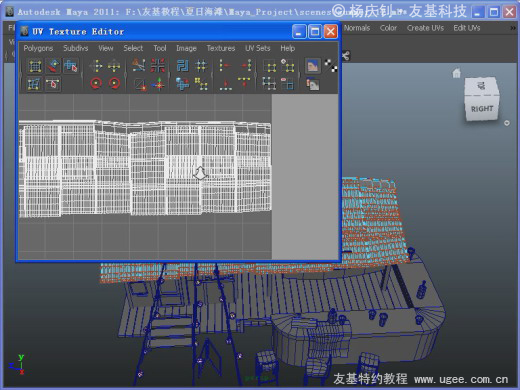The width and height of the screenshot is (520, 390).
Task: Expand hidden menus with the double-arrow
Action: [513, 28]
